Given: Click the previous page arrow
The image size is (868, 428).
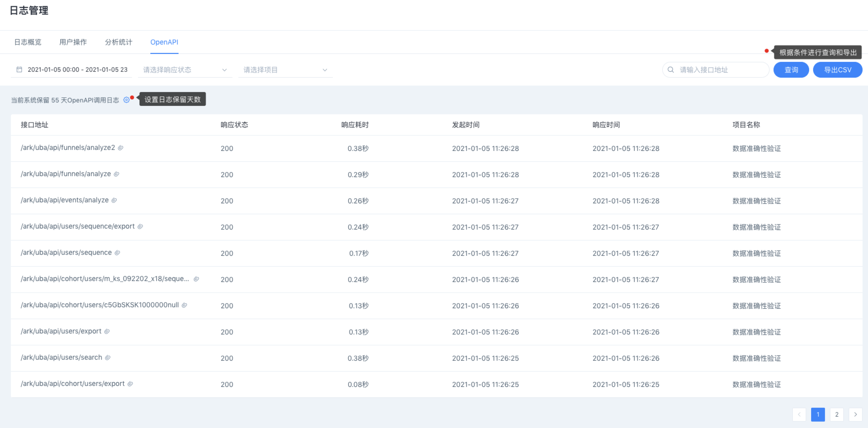Looking at the screenshot, I should (799, 415).
